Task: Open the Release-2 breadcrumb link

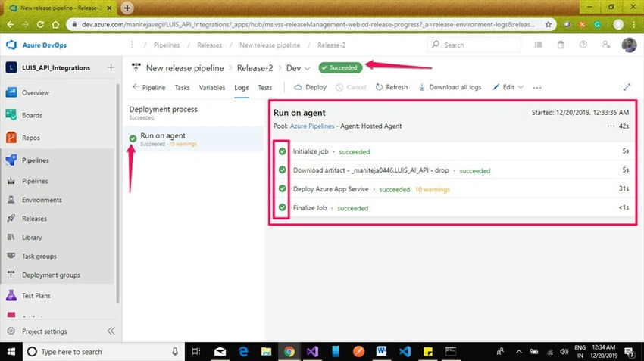Action: click(331, 45)
